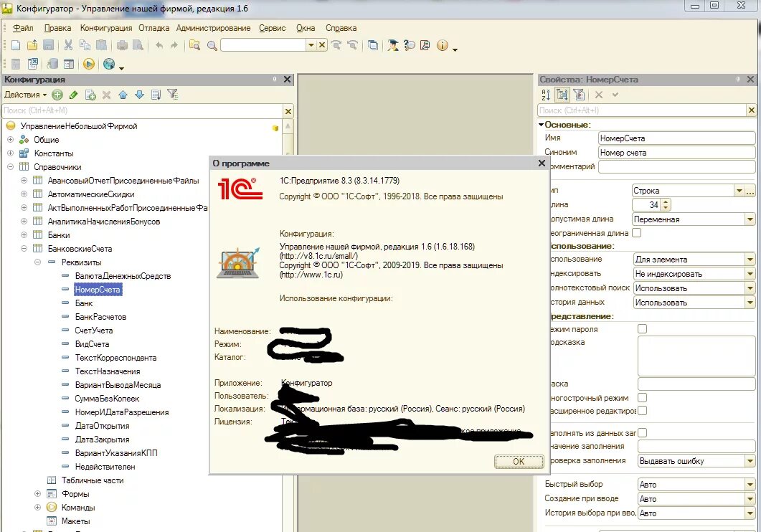Toggle Многострочный режим checkbox
The height and width of the screenshot is (532, 761).
642,398
